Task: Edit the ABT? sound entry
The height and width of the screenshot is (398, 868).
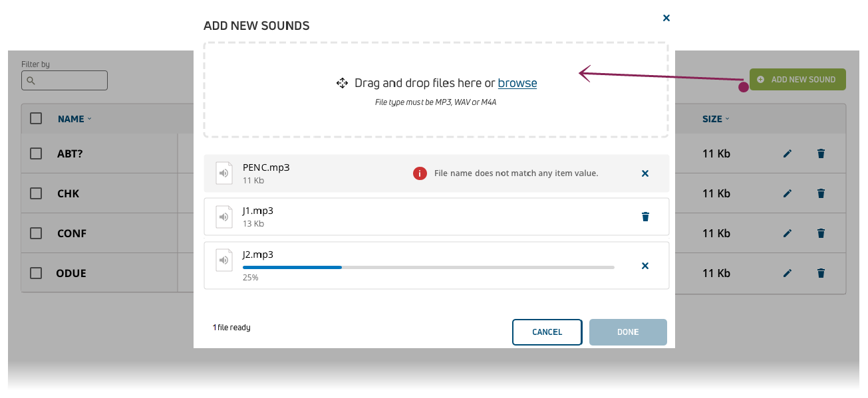Action: pyautogui.click(x=788, y=154)
